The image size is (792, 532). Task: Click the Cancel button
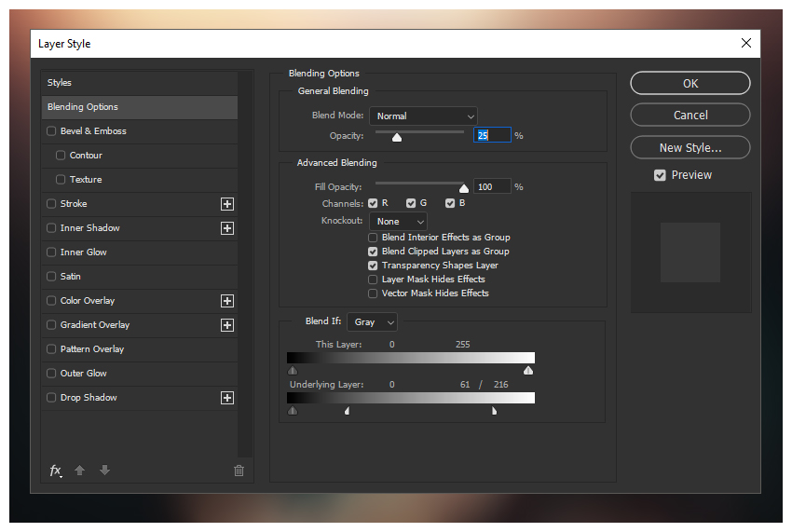click(x=690, y=116)
